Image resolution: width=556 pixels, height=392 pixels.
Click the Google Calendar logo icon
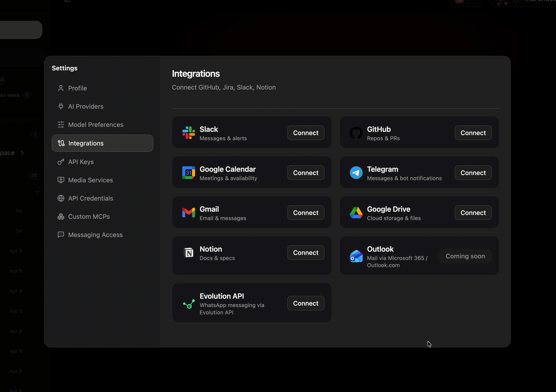point(189,173)
